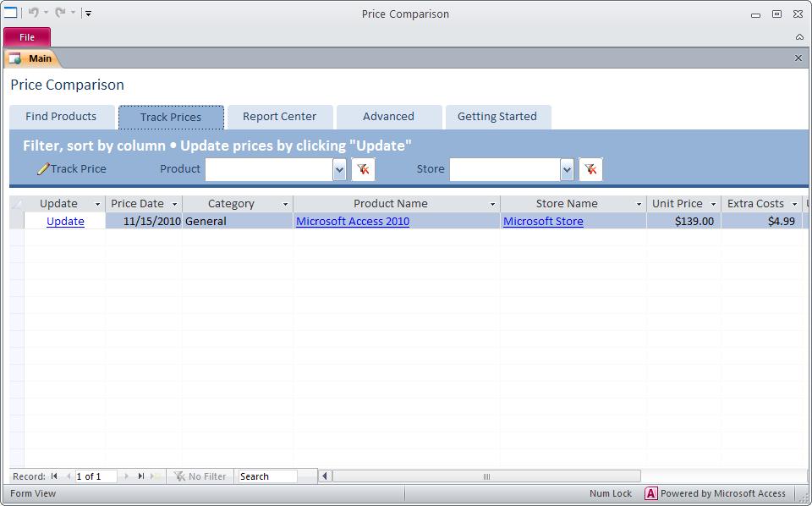812x506 pixels.
Task: Click the Undo arrow in quick access toolbar
Action: [x=34, y=13]
